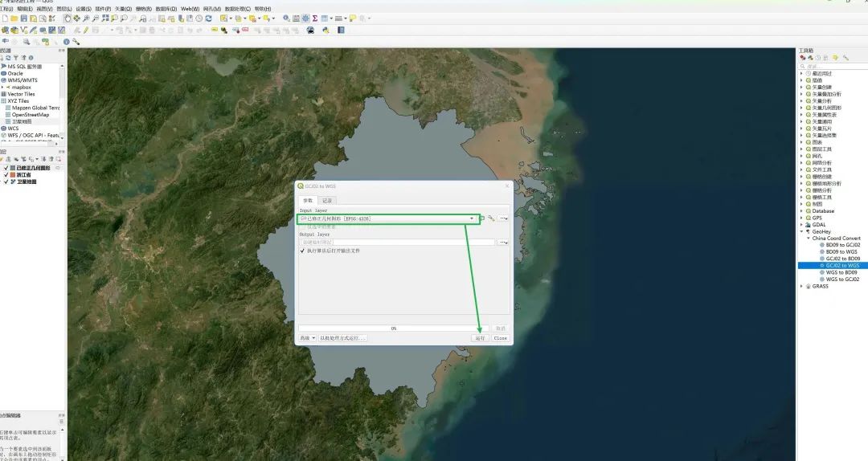
Task: Refresh the browser panel
Action: point(8,58)
